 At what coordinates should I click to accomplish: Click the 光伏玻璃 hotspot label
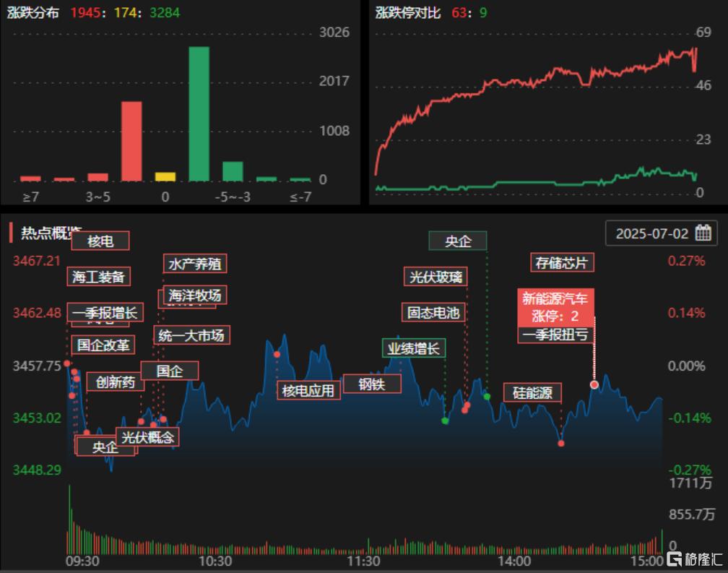(435, 276)
